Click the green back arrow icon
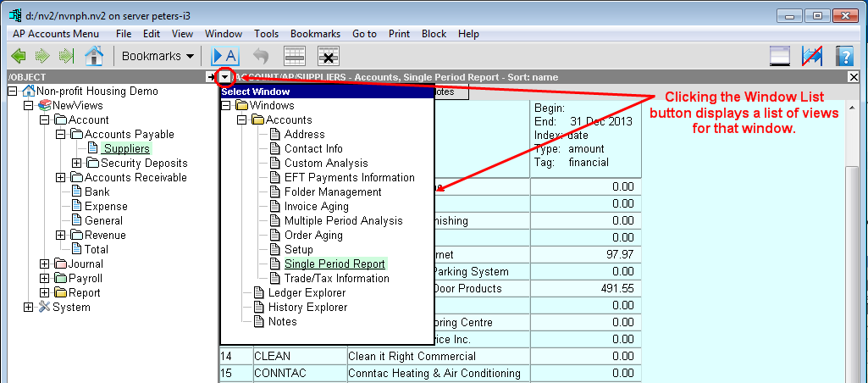868x383 pixels. pos(19,56)
